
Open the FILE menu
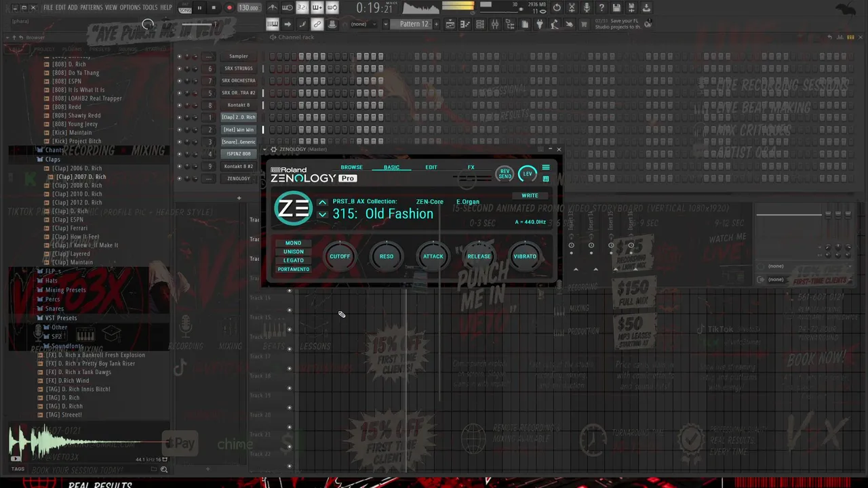click(x=48, y=7)
